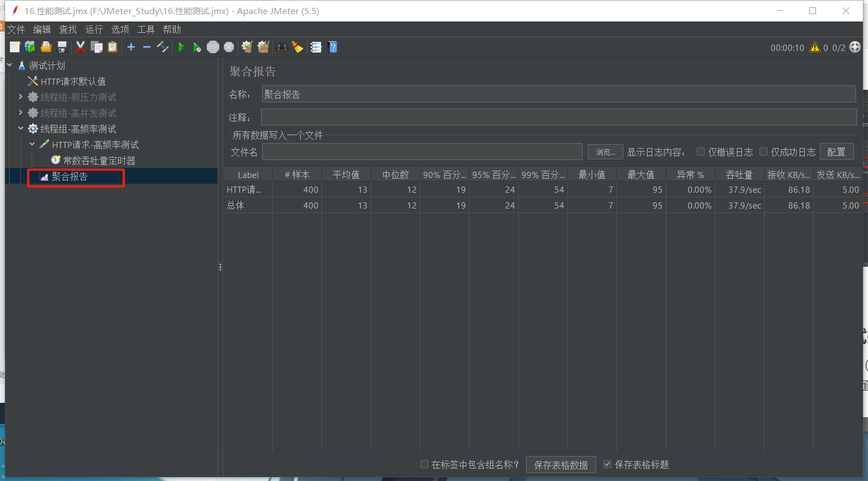This screenshot has width=868, height=481.
Task: Open the 帮助 menu
Action: coord(172,29)
